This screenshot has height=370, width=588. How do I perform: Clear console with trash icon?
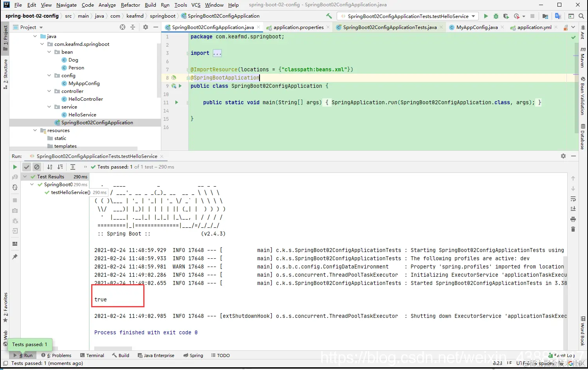[573, 229]
